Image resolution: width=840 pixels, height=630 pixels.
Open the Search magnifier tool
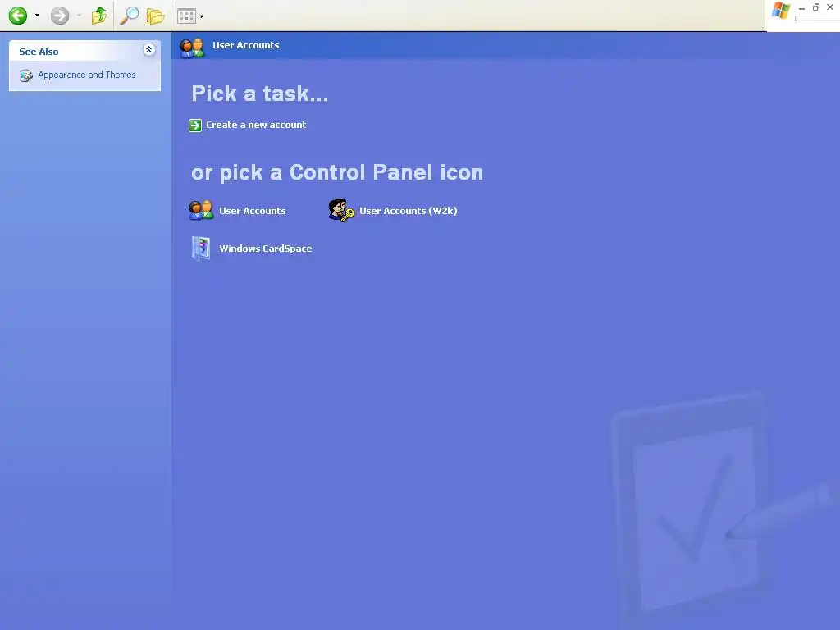[129, 16]
